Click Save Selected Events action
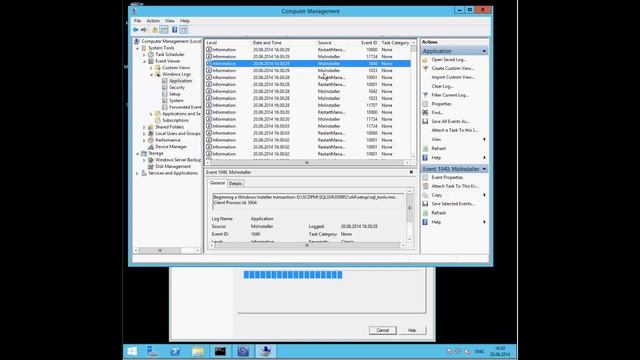The height and width of the screenshot is (360, 640). (x=453, y=204)
